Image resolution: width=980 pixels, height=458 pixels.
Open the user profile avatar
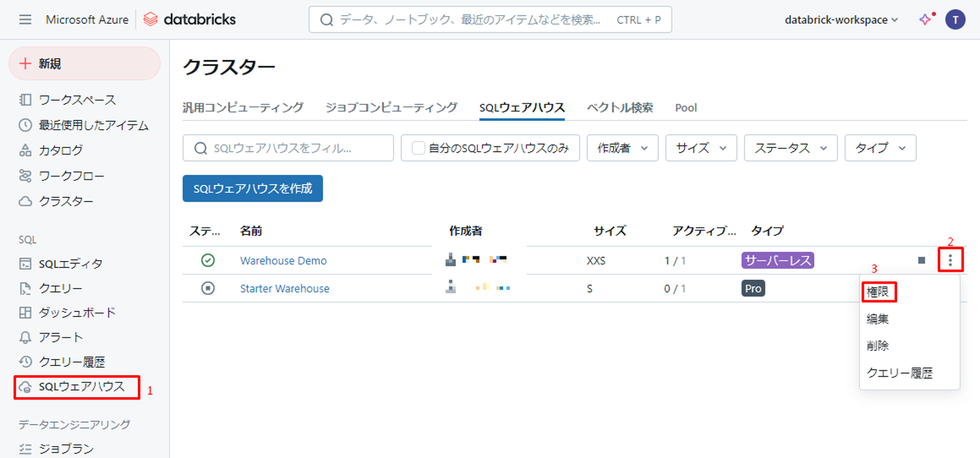955,20
